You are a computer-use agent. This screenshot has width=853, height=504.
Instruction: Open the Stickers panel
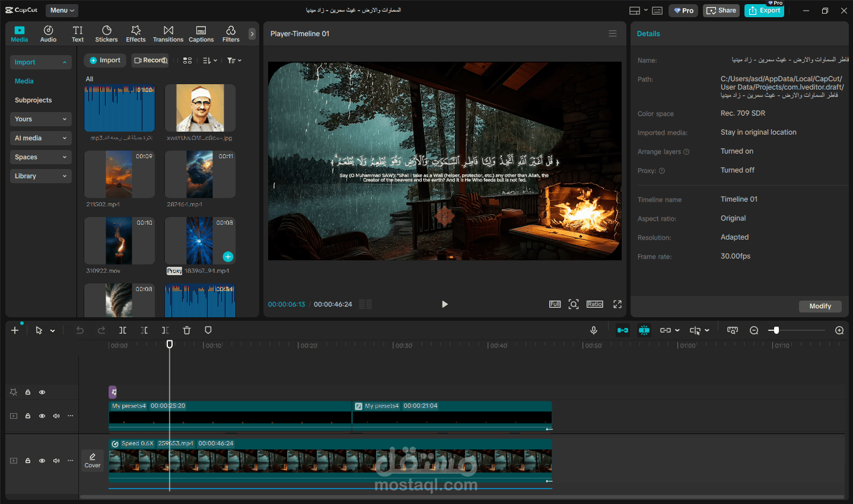[106, 34]
